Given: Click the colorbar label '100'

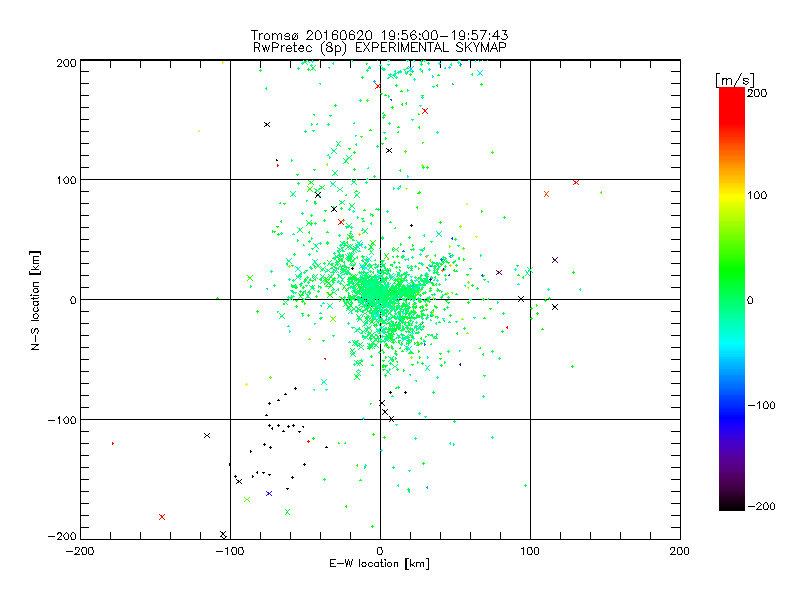Looking at the screenshot, I should pos(757,195).
